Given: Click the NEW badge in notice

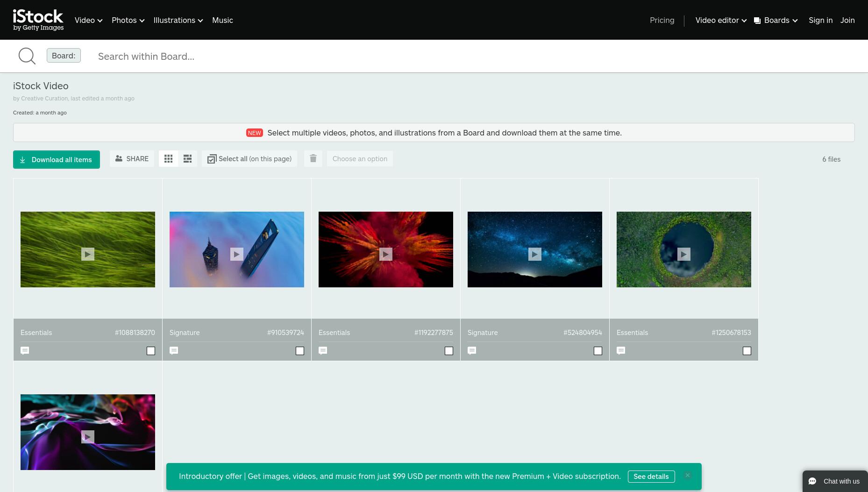Looking at the screenshot, I should click(255, 133).
